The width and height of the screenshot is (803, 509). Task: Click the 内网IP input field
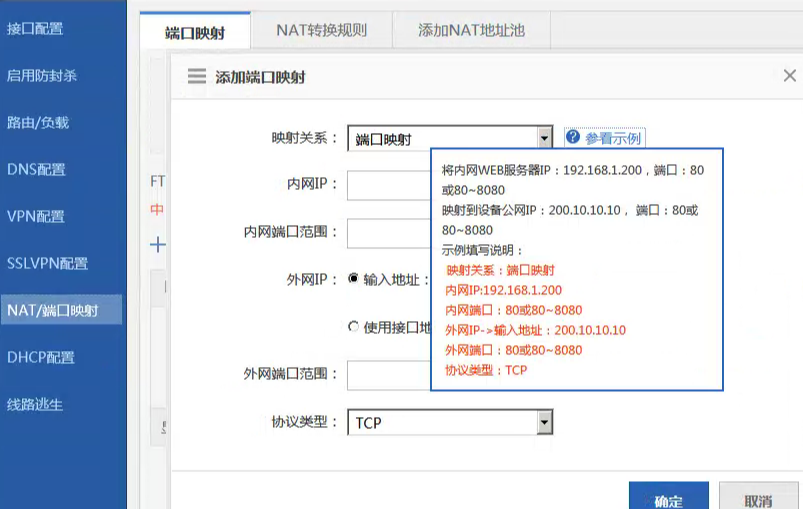[x=388, y=186]
